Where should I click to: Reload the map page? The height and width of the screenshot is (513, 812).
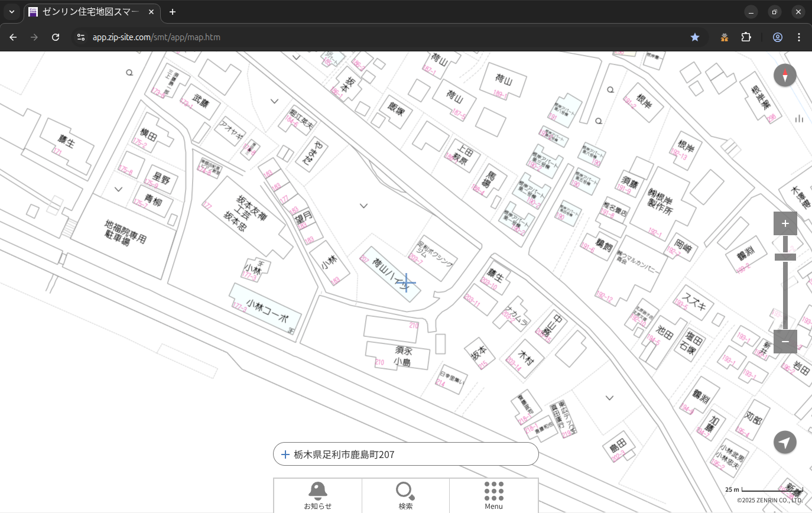pyautogui.click(x=56, y=37)
